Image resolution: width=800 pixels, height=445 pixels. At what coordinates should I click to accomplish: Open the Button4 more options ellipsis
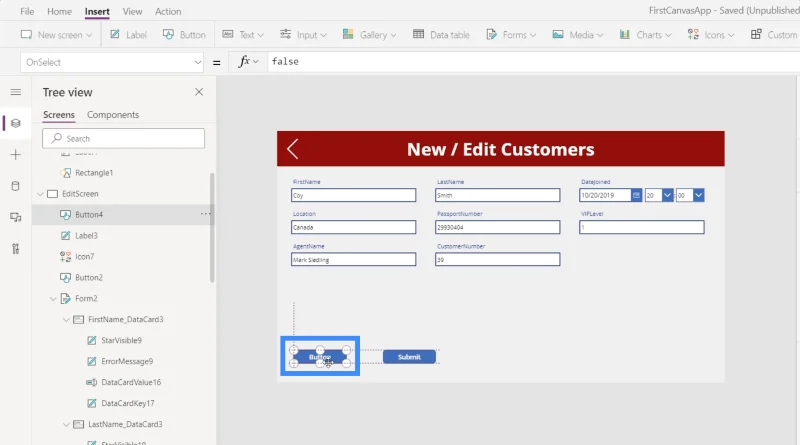[205, 214]
